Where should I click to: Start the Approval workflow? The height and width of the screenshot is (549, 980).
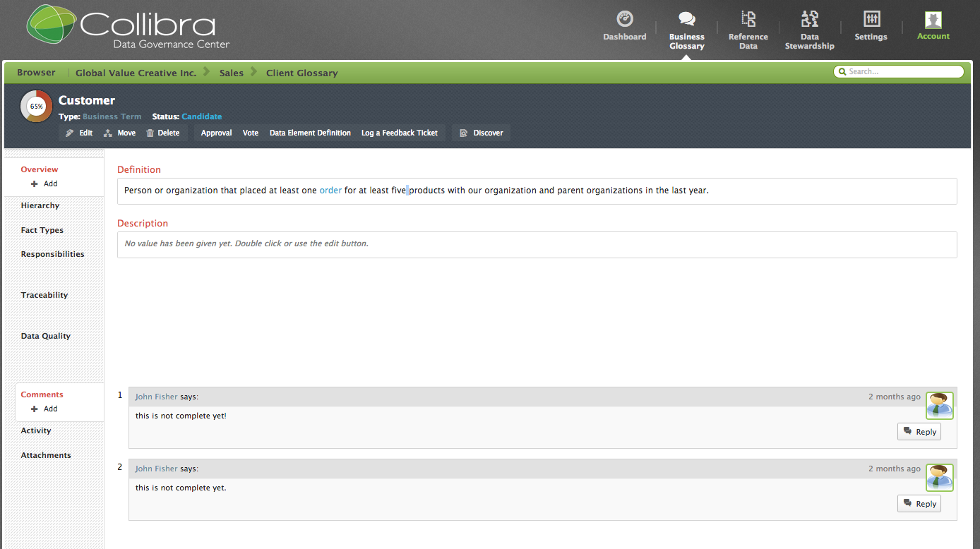216,133
